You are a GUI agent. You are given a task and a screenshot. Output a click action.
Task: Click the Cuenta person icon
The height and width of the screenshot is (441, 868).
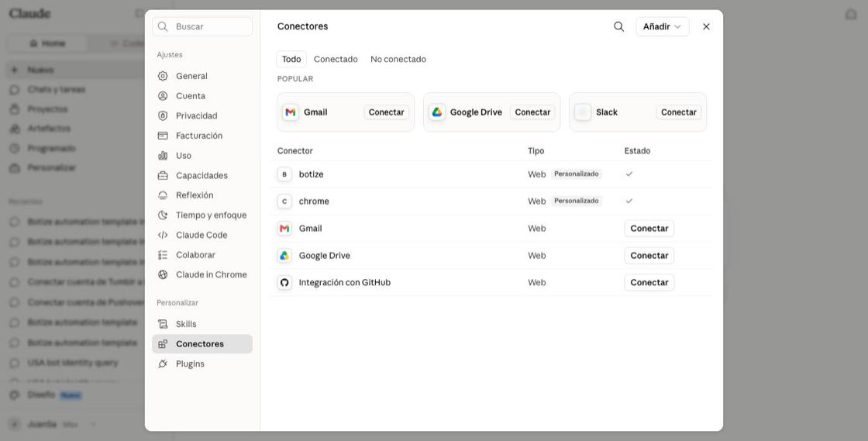(163, 96)
